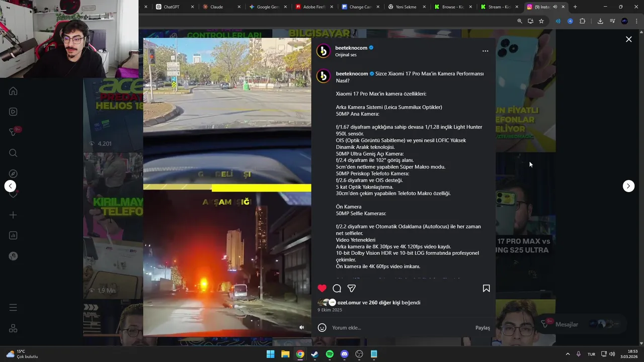
Task: Switch to the Google Gemini tab
Action: [x=268, y=7]
